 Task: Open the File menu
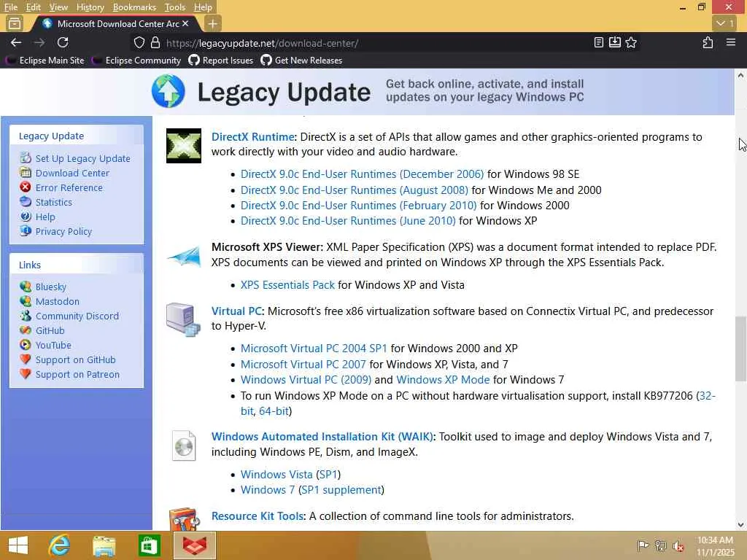coord(10,7)
